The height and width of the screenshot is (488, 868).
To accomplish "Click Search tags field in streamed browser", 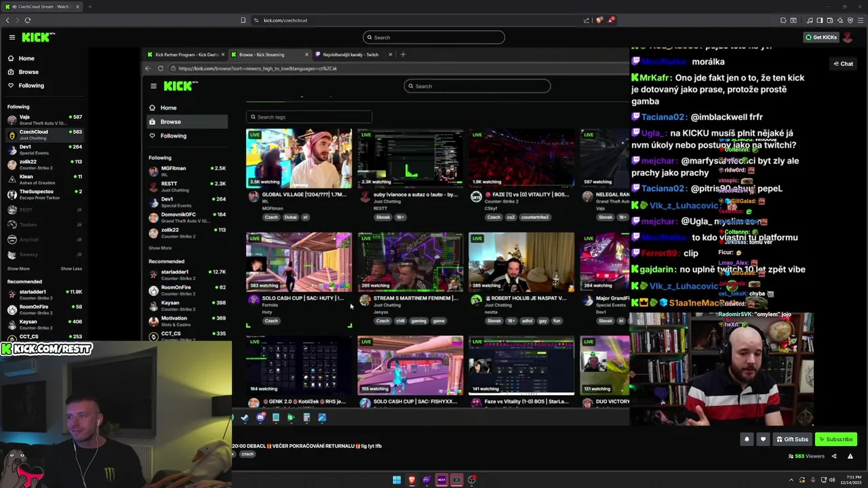I will click(x=309, y=117).
